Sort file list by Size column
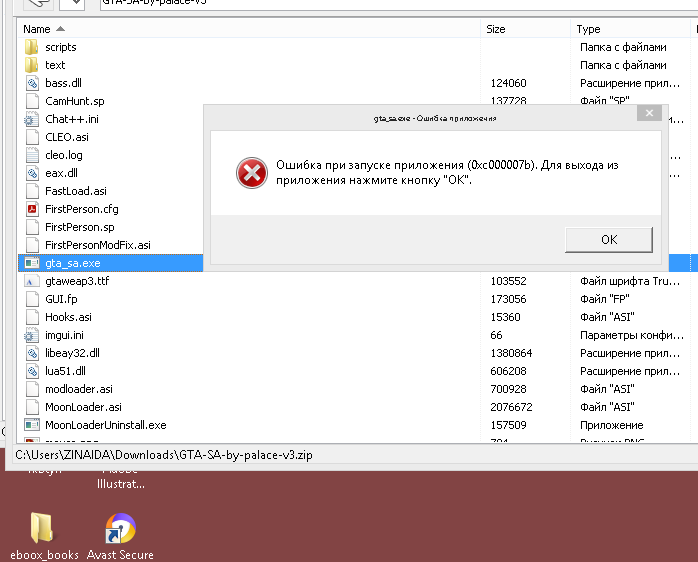 [496, 29]
